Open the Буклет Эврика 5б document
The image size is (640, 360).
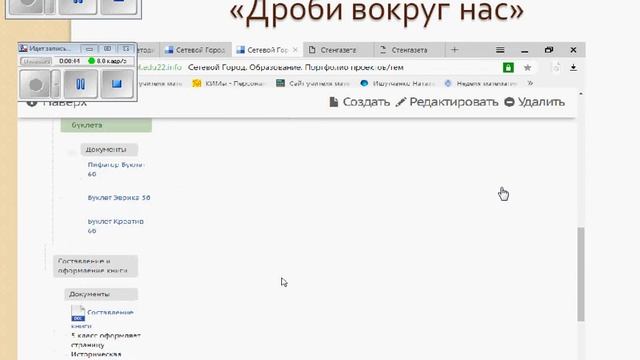(119, 198)
